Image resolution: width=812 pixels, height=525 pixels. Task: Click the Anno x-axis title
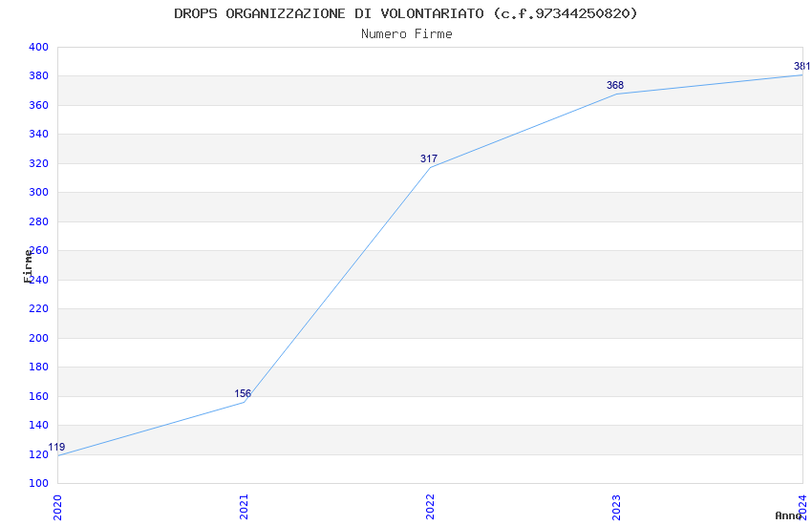tap(788, 515)
